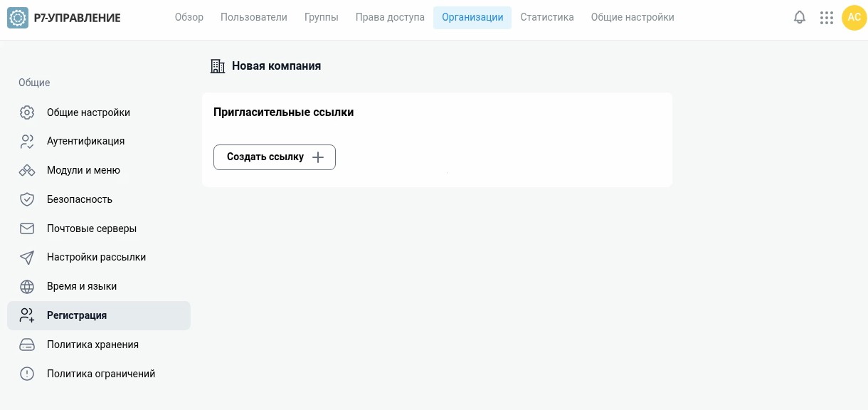Viewport: 868px width, 410px height.
Task: Open the Аутентификация label in sidebar
Action: point(85,141)
